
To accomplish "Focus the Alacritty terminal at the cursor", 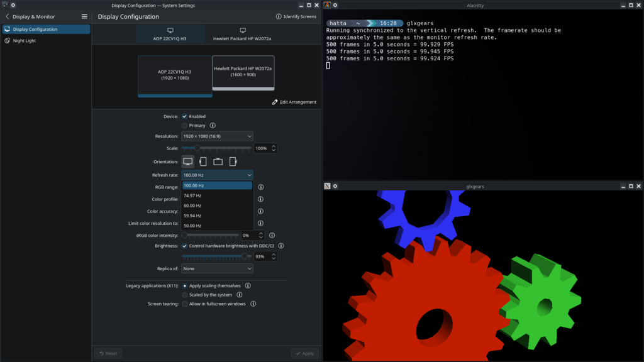I will pyautogui.click(x=328, y=65).
